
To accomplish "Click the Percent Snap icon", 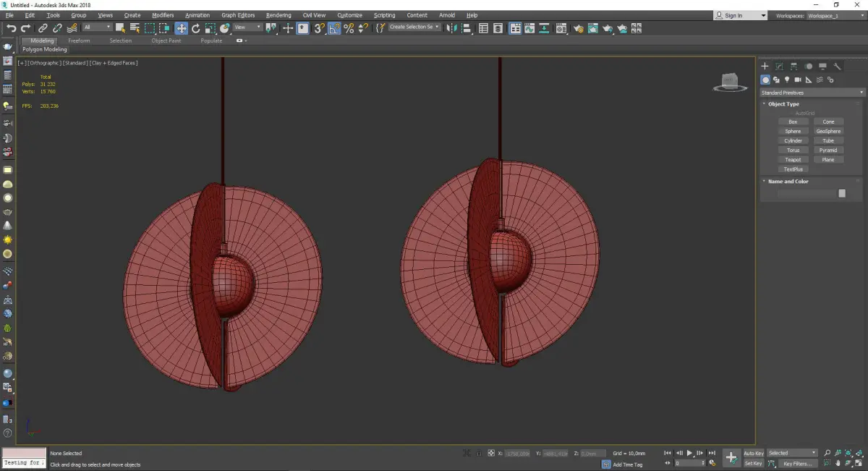I will coord(349,28).
